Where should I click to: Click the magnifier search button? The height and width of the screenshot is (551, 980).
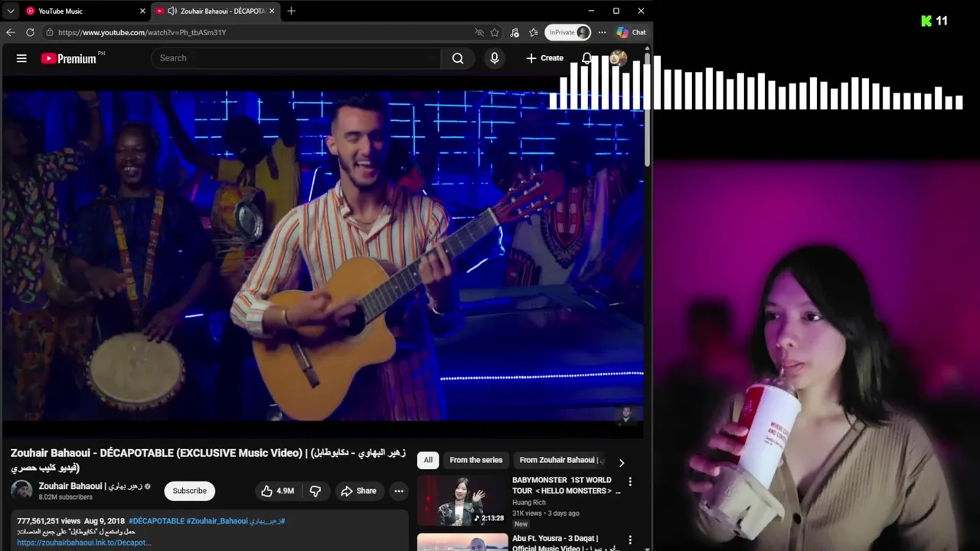458,58
